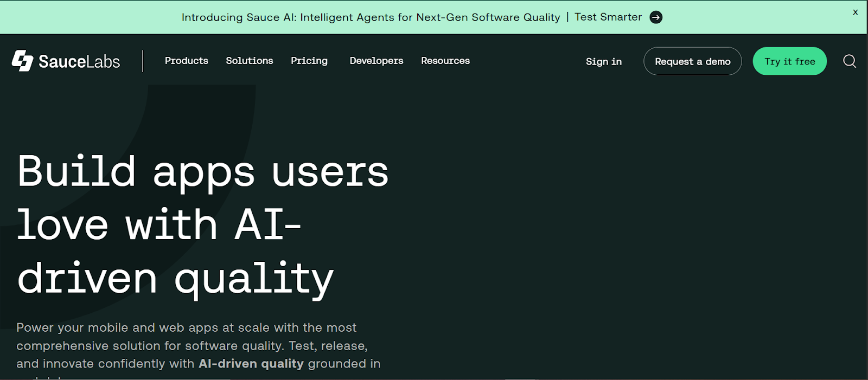Click the vertical divider beside the logo

(143, 61)
